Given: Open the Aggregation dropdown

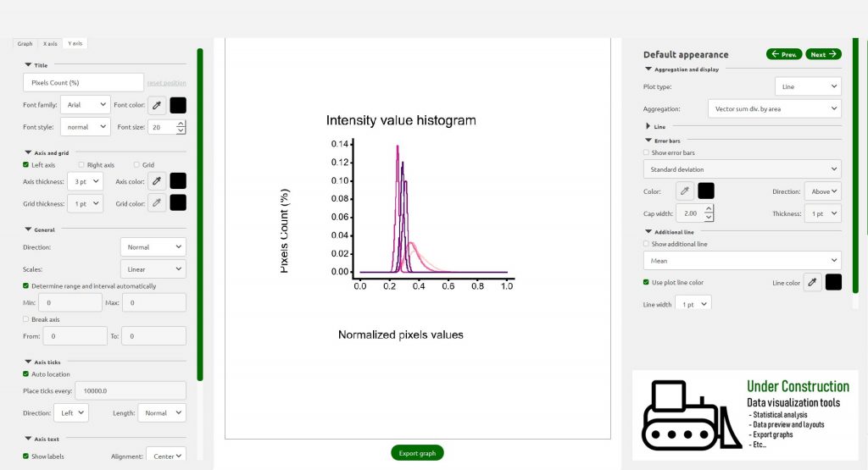Looking at the screenshot, I should tap(773, 108).
